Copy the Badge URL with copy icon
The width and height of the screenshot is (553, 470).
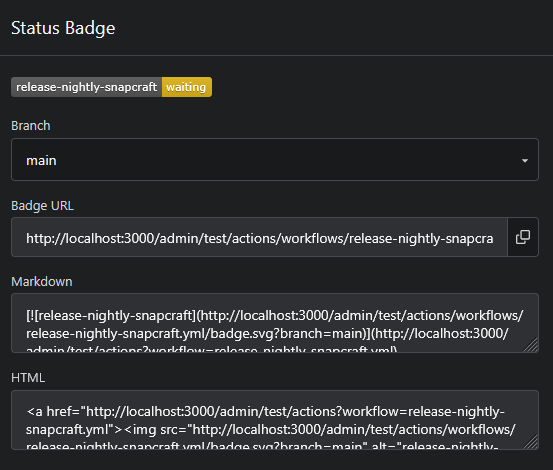(523, 237)
